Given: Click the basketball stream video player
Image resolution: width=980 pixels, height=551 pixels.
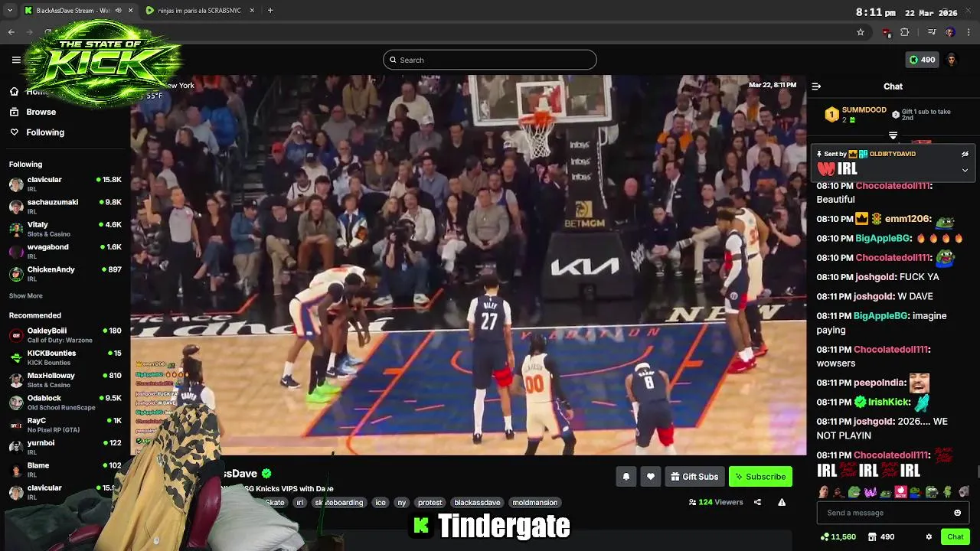Looking at the screenshot, I should pyautogui.click(x=469, y=265).
